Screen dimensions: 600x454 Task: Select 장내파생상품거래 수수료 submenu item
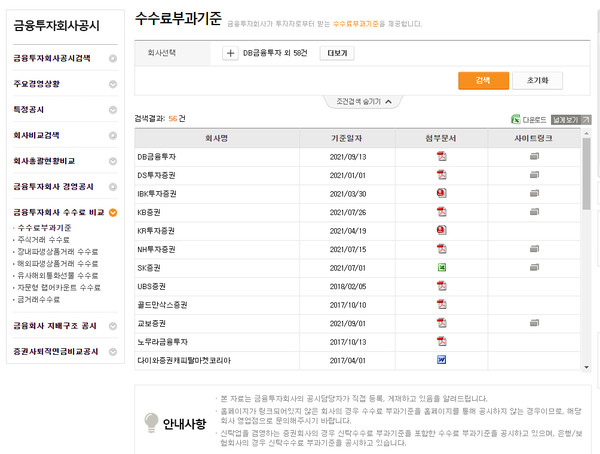click(58, 251)
